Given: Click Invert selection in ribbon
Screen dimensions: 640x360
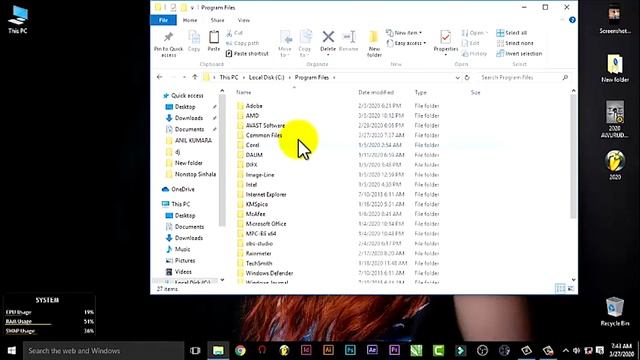Looking at the screenshot, I should click(519, 53).
